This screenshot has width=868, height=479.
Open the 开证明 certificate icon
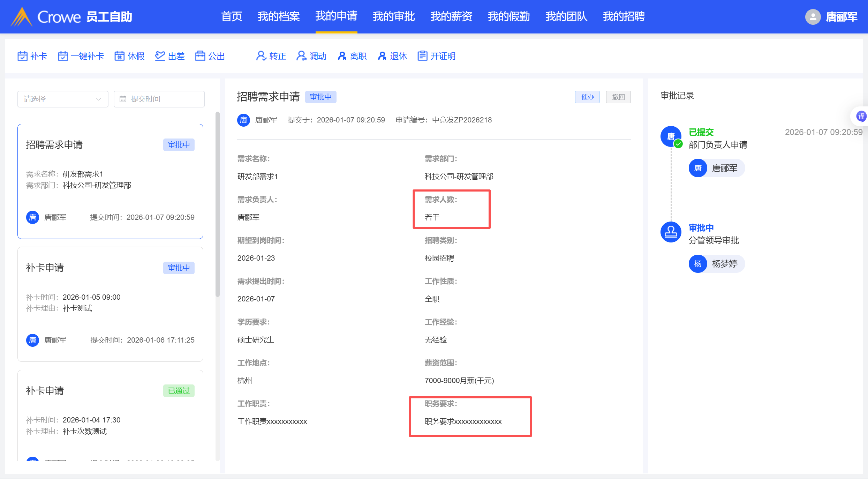[x=422, y=56]
